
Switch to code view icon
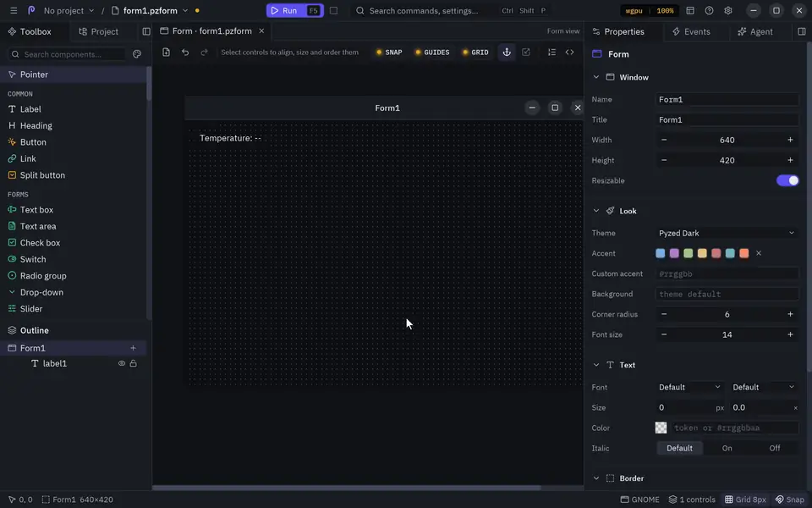569,52
